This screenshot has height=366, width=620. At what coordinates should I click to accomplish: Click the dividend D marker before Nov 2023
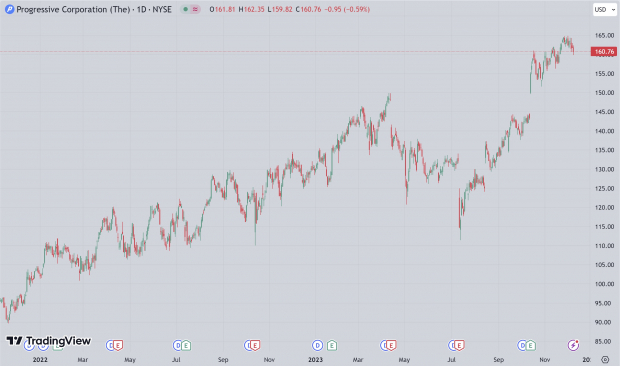coord(522,345)
